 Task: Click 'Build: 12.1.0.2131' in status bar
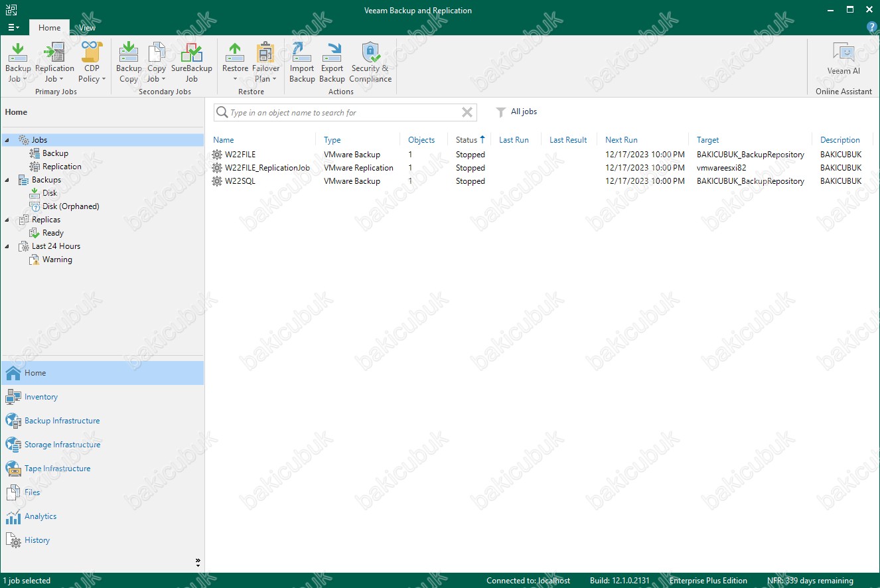pyautogui.click(x=620, y=581)
